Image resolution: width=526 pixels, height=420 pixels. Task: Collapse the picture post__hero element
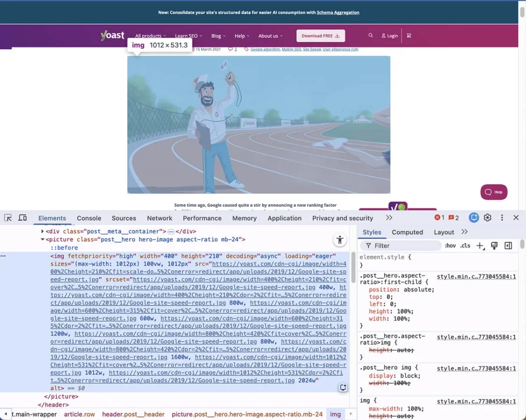[x=43, y=239]
